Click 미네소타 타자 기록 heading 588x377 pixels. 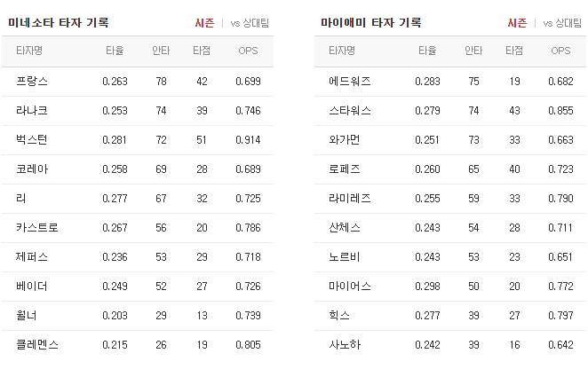pos(58,22)
